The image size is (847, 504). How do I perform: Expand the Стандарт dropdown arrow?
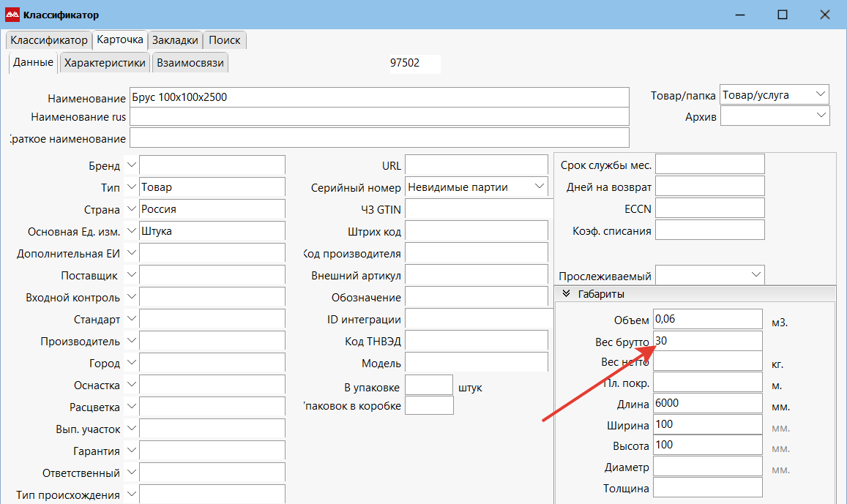[x=131, y=319]
